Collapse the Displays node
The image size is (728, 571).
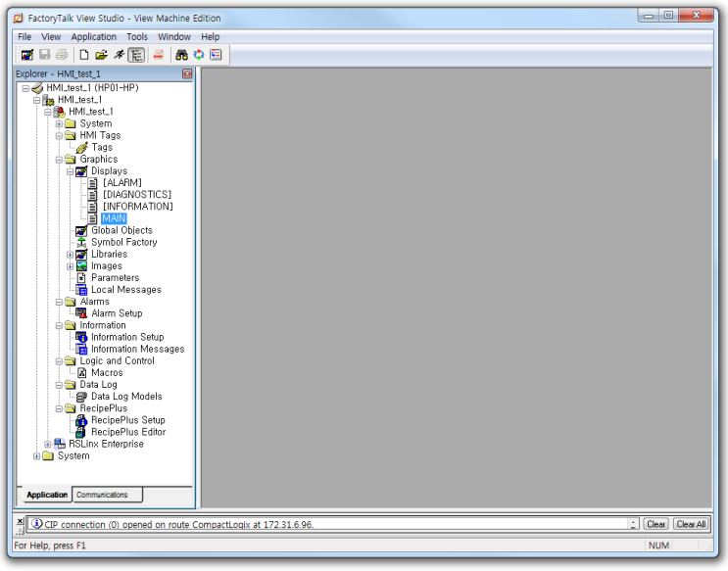71,171
